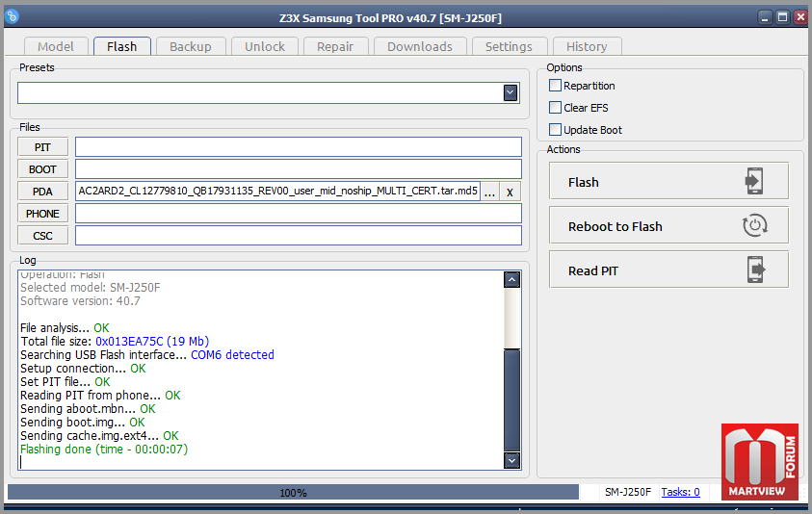Click the PIT file path field

tap(299, 147)
